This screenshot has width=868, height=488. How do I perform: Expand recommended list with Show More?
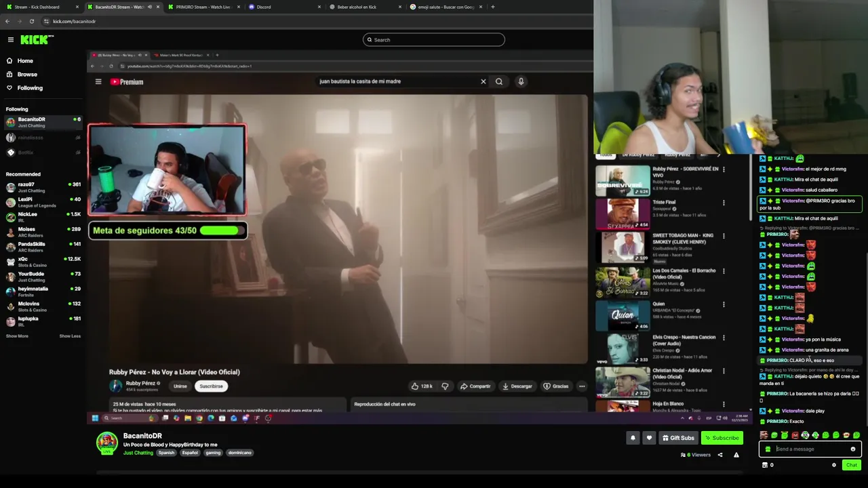(x=17, y=336)
